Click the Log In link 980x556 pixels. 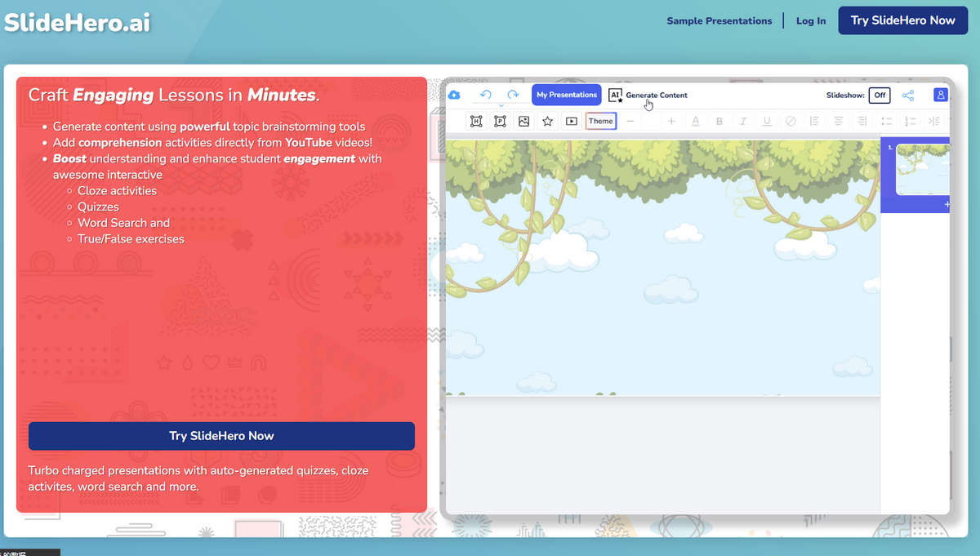tap(811, 21)
